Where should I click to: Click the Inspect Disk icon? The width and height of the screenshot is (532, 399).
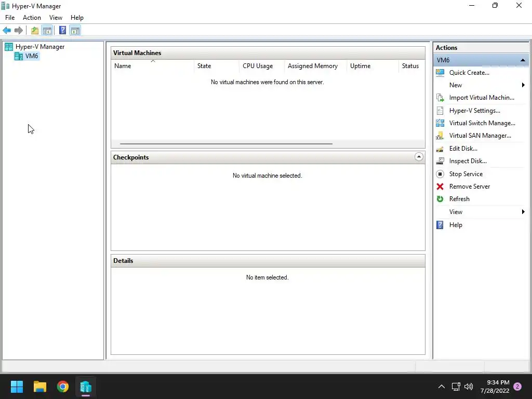point(440,161)
